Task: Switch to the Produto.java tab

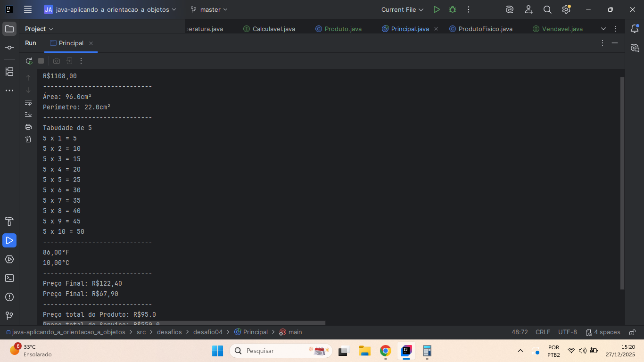Action: point(339,29)
